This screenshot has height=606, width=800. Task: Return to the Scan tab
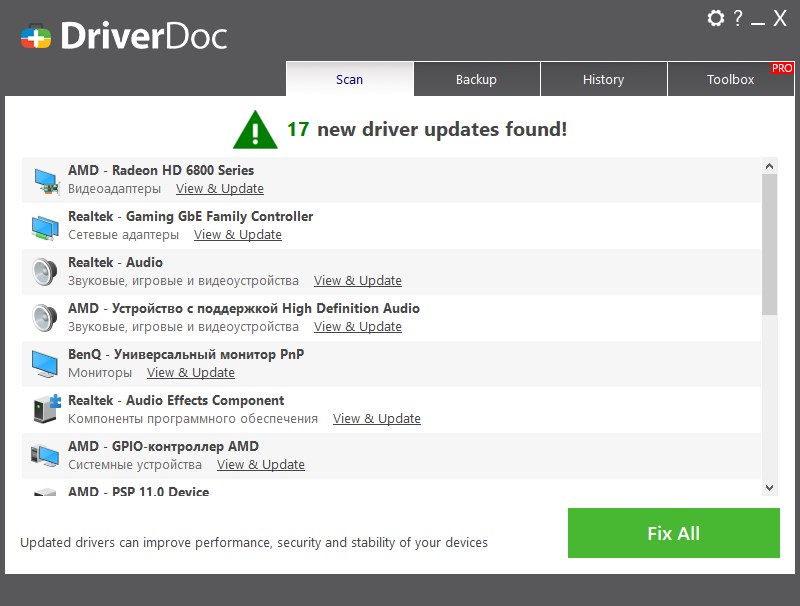pyautogui.click(x=349, y=79)
